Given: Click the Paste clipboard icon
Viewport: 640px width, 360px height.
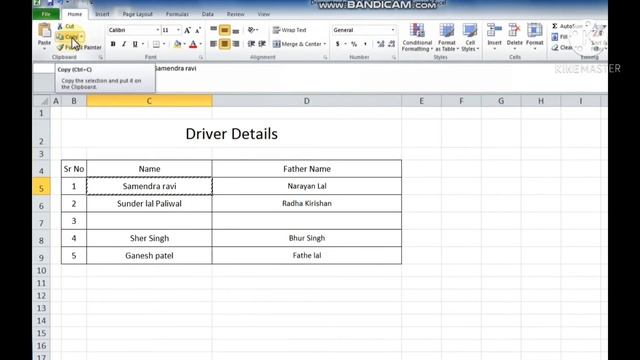Looking at the screenshot, I should point(44,31).
